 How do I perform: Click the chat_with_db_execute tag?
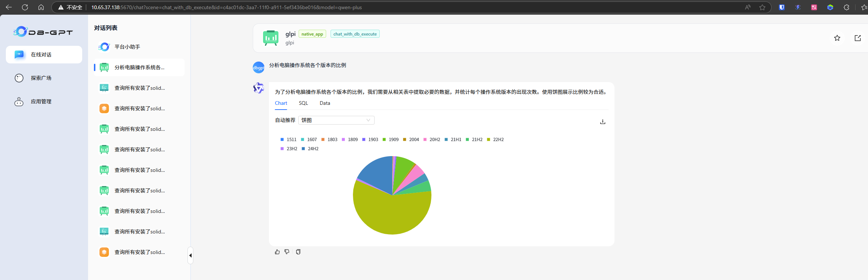point(355,34)
